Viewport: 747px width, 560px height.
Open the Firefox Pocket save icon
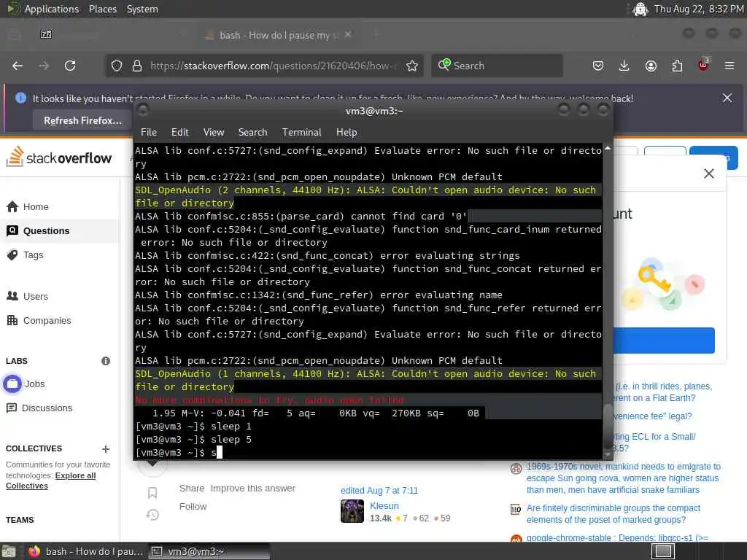coord(598,66)
